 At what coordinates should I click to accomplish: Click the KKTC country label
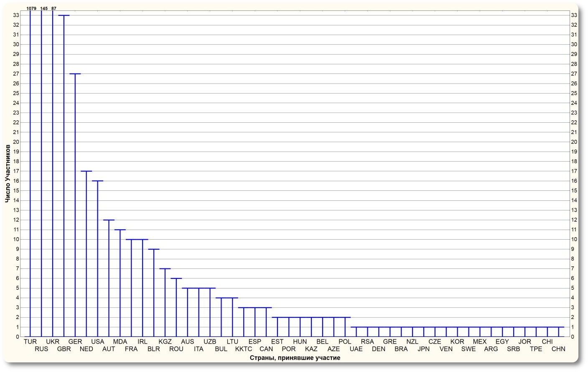coord(244,349)
